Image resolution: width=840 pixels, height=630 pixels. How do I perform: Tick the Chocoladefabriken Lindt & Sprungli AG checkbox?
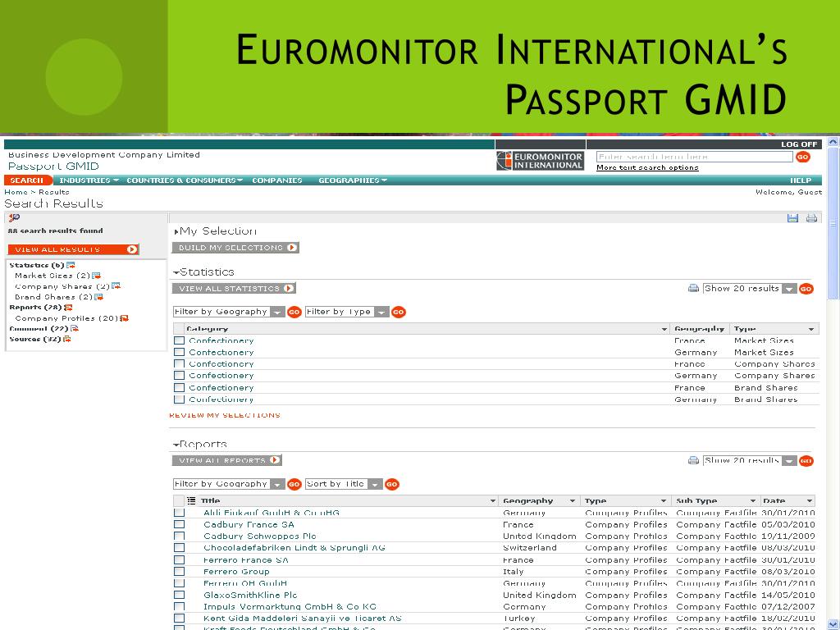[x=179, y=547]
